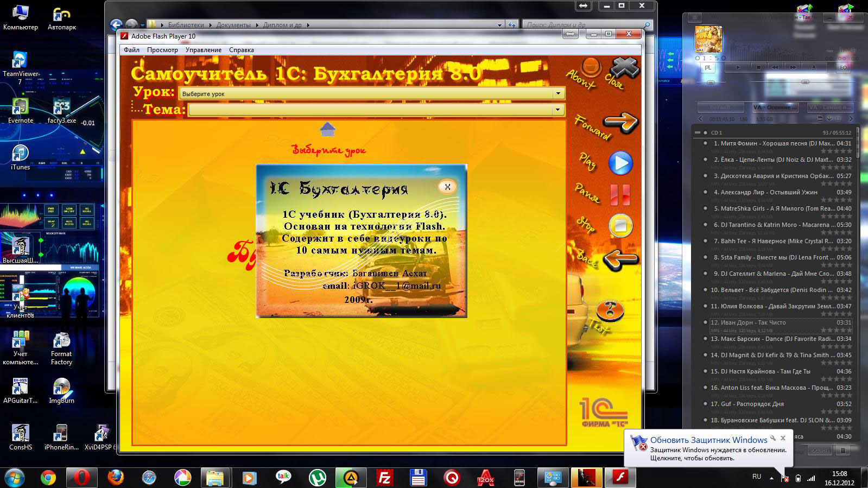
Task: Toggle the PL playlist button in player
Action: 708,68
